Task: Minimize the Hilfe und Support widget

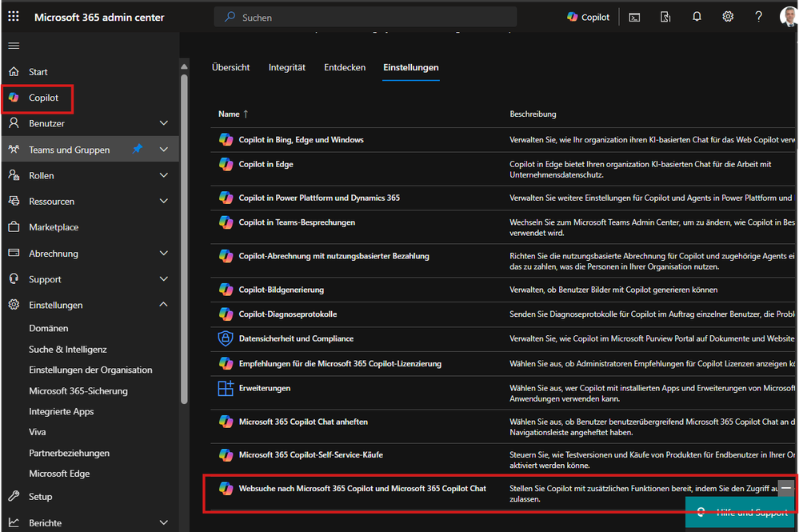Action: 787,488
